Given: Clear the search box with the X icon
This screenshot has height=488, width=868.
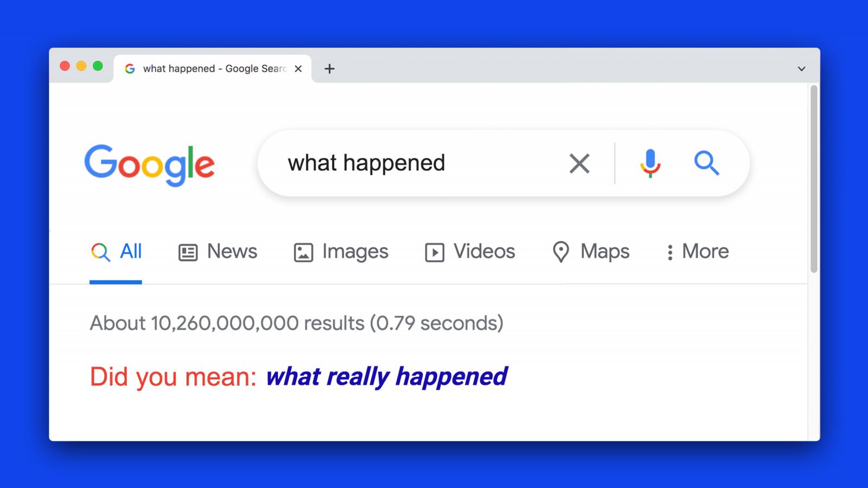Looking at the screenshot, I should (x=579, y=163).
